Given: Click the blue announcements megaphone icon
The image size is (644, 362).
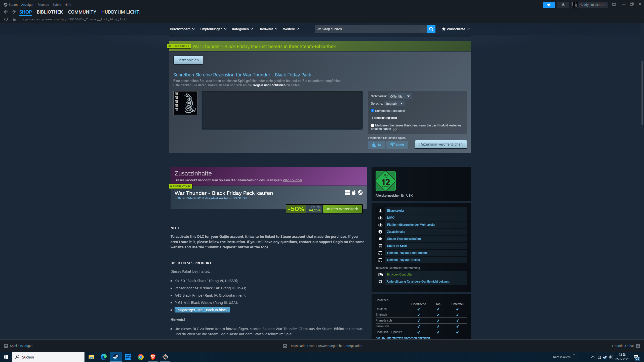Looking at the screenshot, I should coord(549,5).
